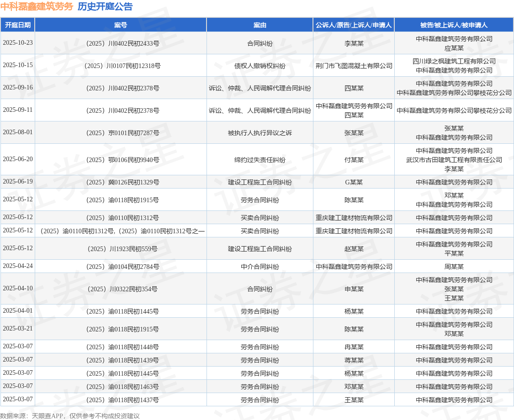Viewport: 514px width, 420px height.
Task: Click plaintiff 蒋某某
Action: pos(354,360)
